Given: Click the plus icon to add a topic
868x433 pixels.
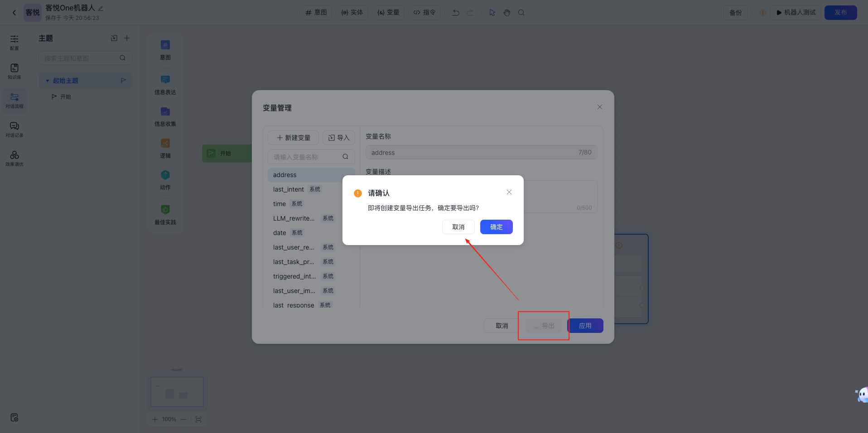Looking at the screenshot, I should (127, 38).
